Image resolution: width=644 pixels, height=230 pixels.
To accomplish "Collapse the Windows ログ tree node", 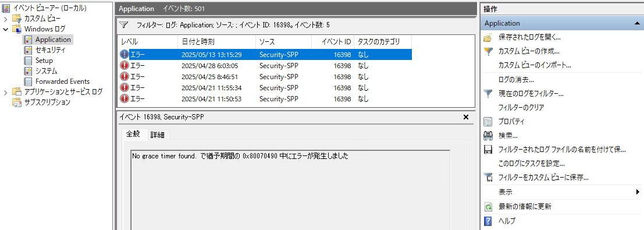I will (5, 29).
